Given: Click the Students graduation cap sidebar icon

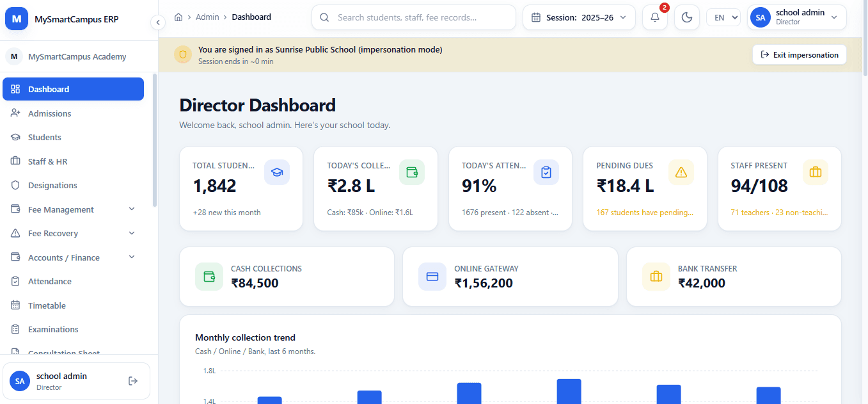Looking at the screenshot, I should click(16, 137).
